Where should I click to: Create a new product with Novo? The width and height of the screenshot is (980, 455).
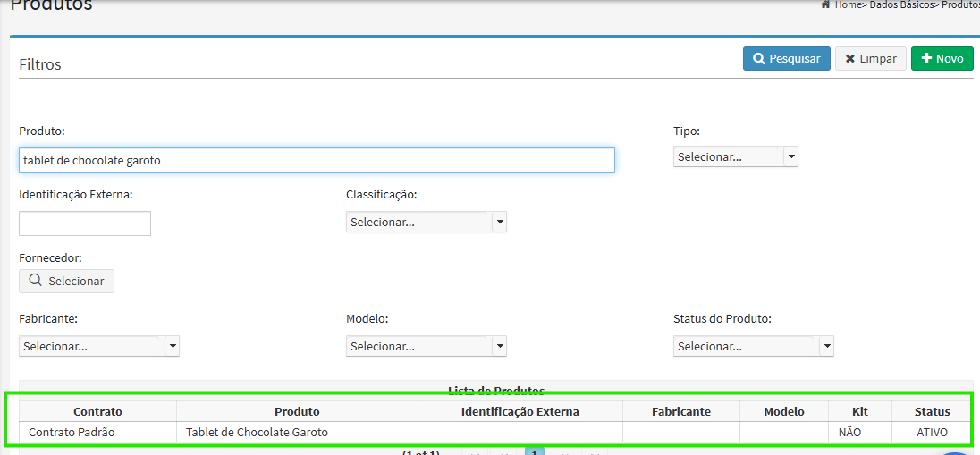942,59
